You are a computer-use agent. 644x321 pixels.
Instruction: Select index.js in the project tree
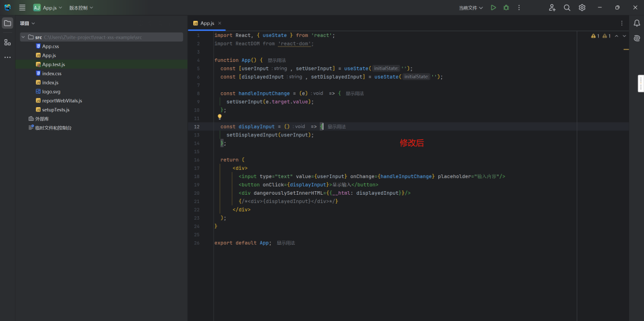tap(50, 82)
